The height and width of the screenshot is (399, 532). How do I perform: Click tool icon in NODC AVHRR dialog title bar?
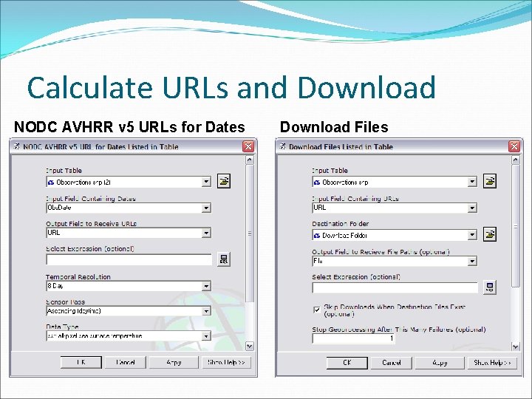[x=16, y=146]
